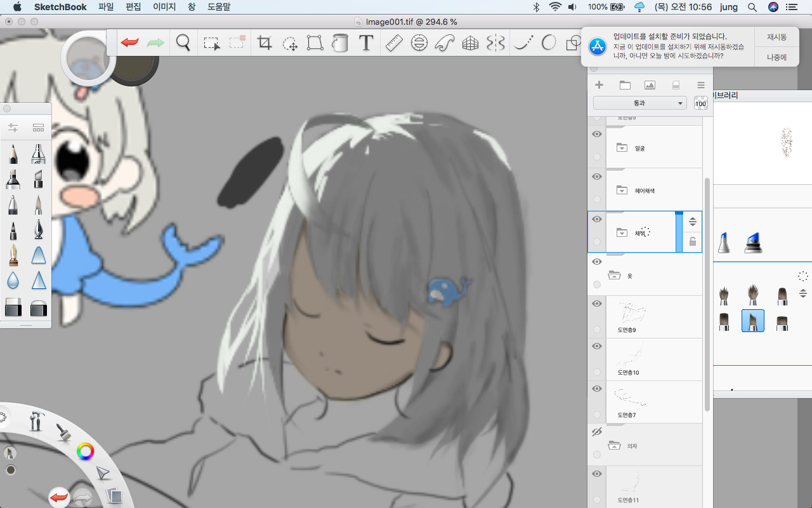This screenshot has height=508, width=812.
Task: Open the 이미지 menu
Action: pyautogui.click(x=164, y=7)
